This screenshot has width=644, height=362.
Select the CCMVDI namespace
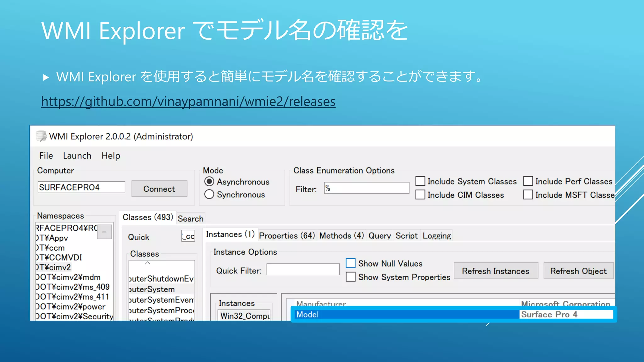(59, 257)
